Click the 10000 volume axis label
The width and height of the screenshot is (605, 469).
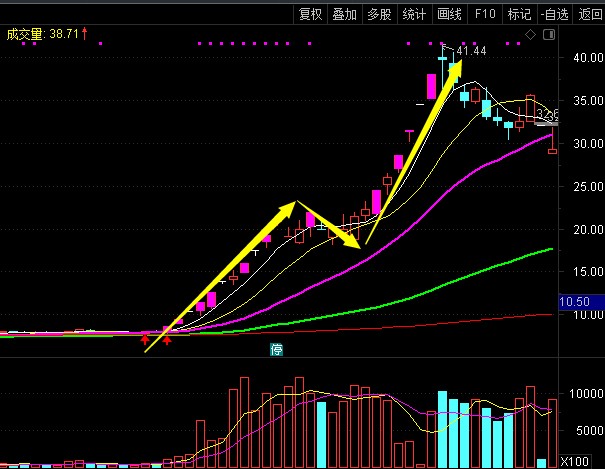(x=580, y=394)
